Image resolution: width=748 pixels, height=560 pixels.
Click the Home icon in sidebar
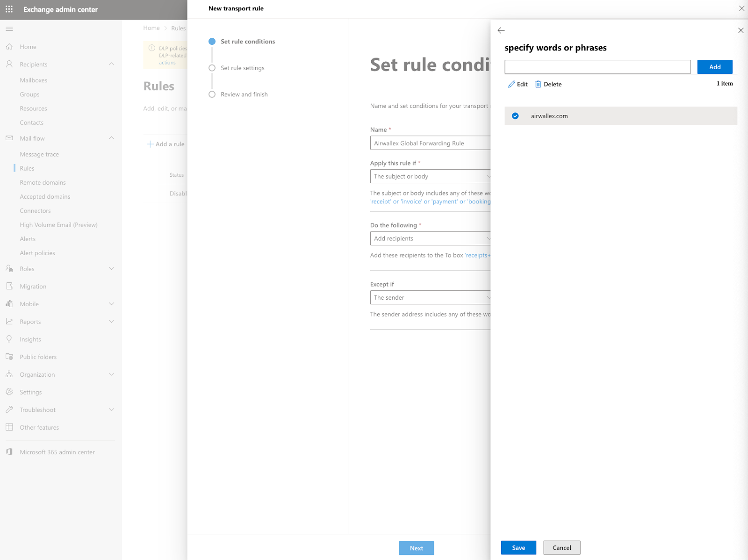9,47
